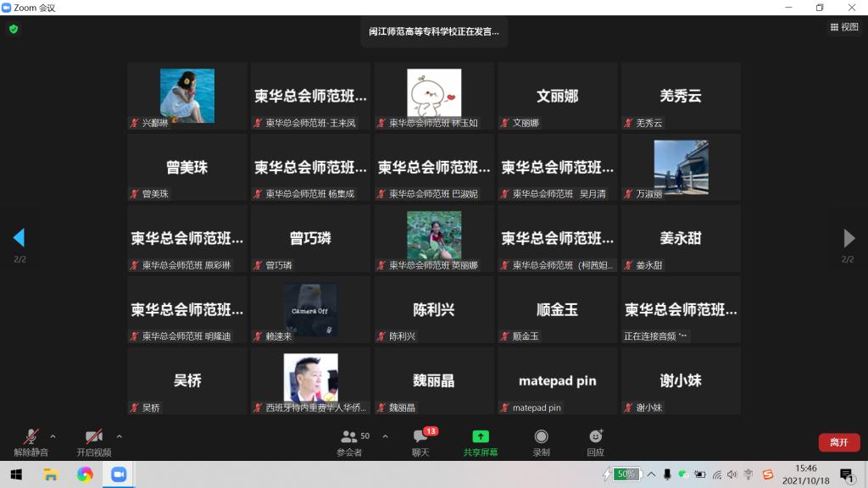The height and width of the screenshot is (488, 868).
Task: Open the 视图 view menu
Action: 844,27
